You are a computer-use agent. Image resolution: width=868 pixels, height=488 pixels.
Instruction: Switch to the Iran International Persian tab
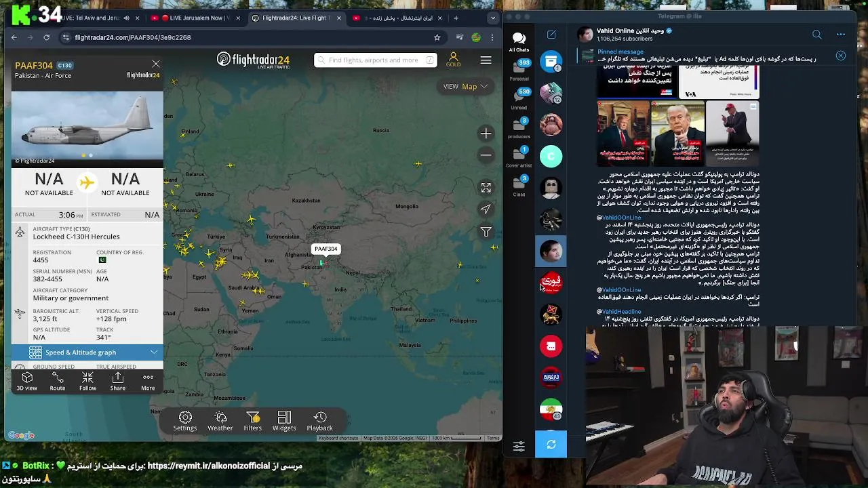397,18
